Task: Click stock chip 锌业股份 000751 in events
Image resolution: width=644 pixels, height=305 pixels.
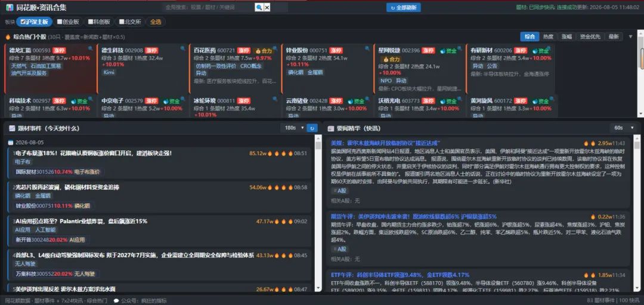Action: point(54,205)
